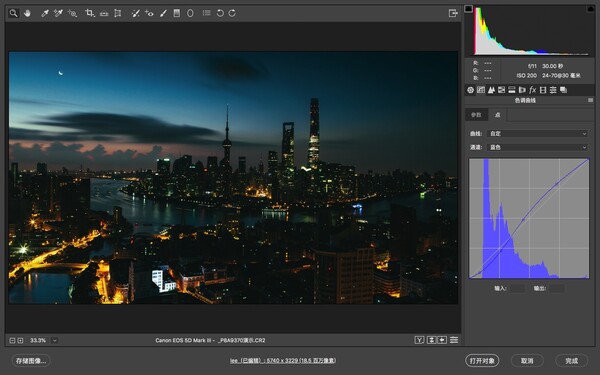Zoom in with the plus button
Viewport: 600px width, 375px height.
click(20, 340)
